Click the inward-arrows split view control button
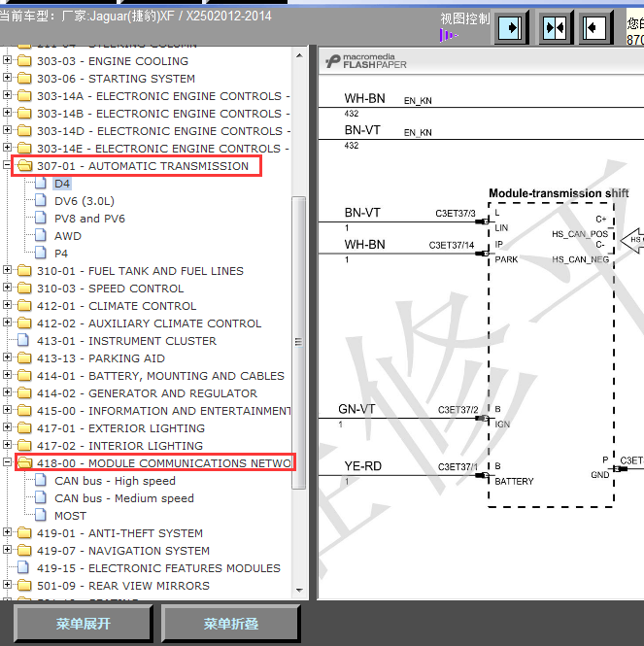 point(555,28)
